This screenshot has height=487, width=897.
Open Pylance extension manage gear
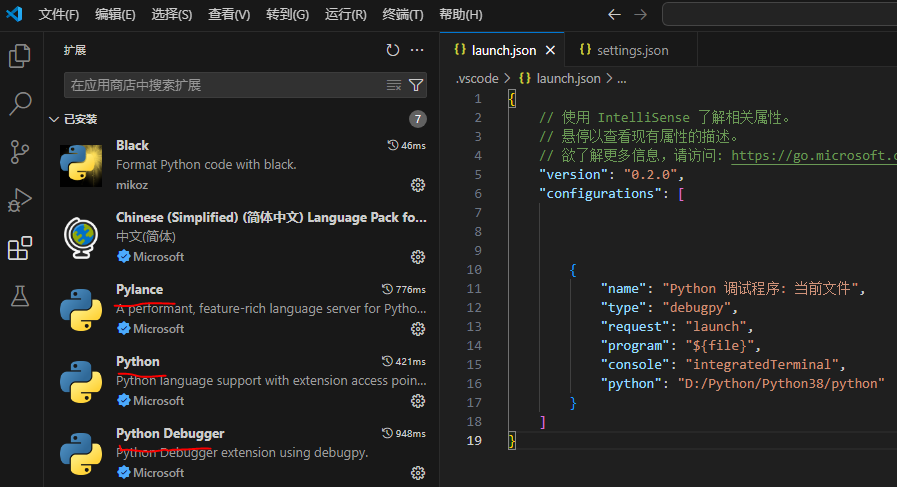[418, 329]
